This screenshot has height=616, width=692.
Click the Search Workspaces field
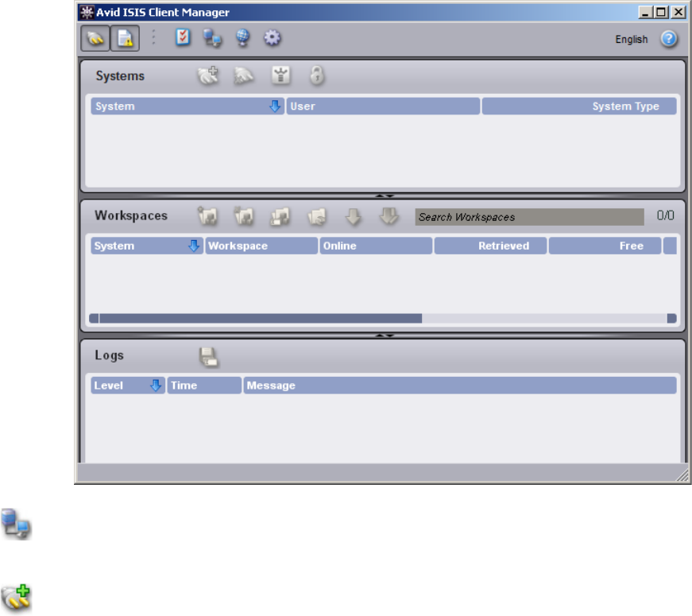[x=529, y=217]
